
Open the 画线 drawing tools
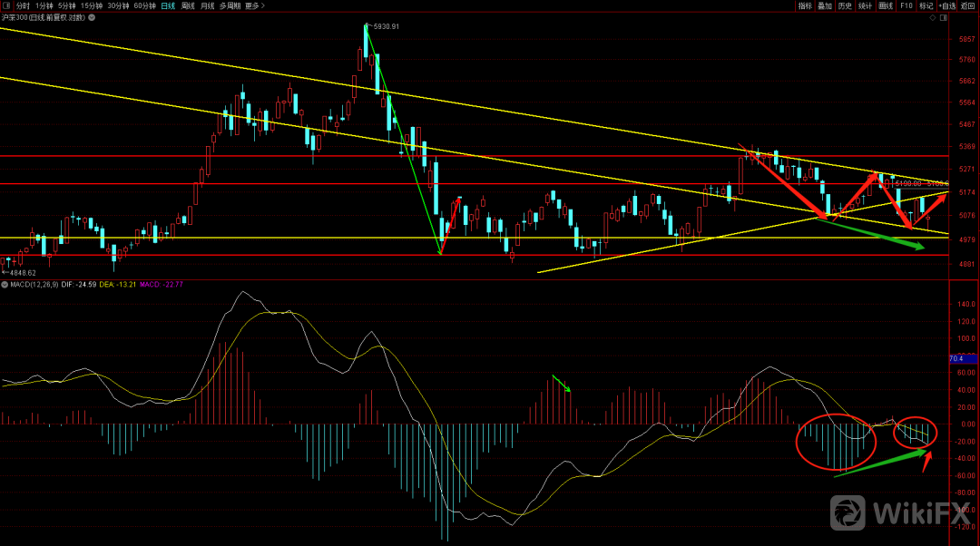[x=887, y=5]
